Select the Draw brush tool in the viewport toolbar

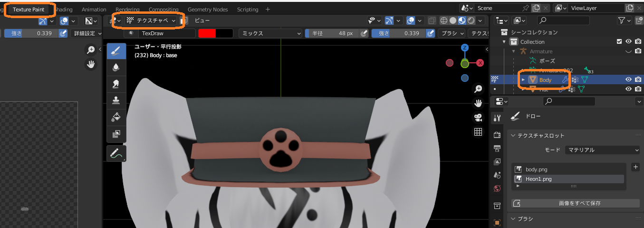tap(116, 51)
